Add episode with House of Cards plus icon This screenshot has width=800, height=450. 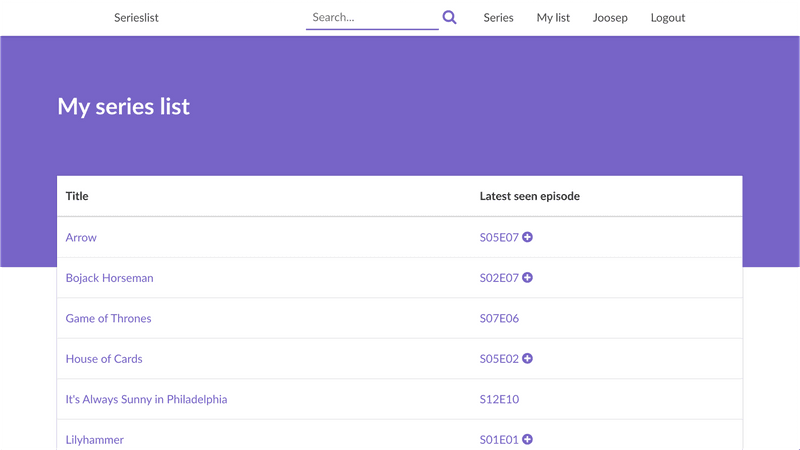click(528, 359)
